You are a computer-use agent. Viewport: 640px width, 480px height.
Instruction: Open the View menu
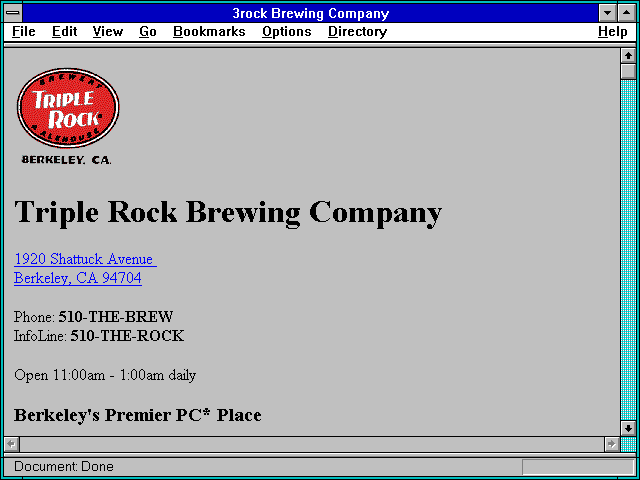107,32
